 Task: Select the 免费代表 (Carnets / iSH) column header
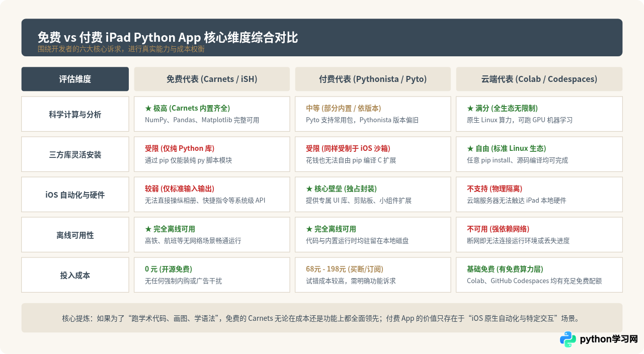click(x=212, y=79)
